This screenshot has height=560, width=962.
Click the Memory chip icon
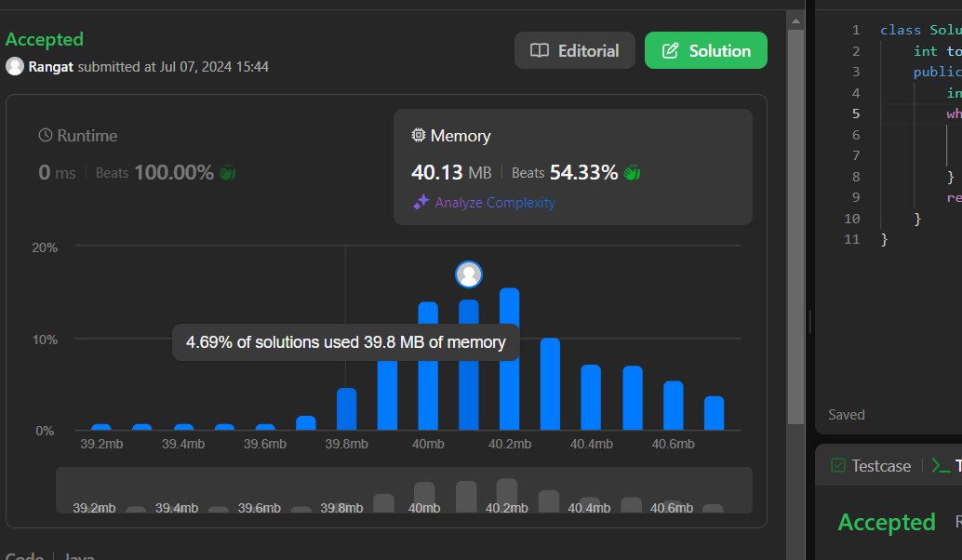[419, 135]
